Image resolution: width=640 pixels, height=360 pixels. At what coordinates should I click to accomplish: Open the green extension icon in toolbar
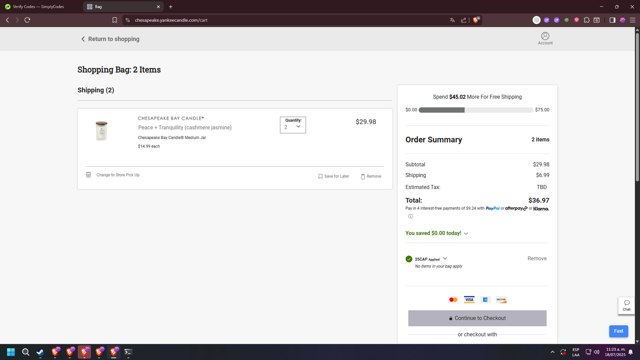tap(567, 20)
